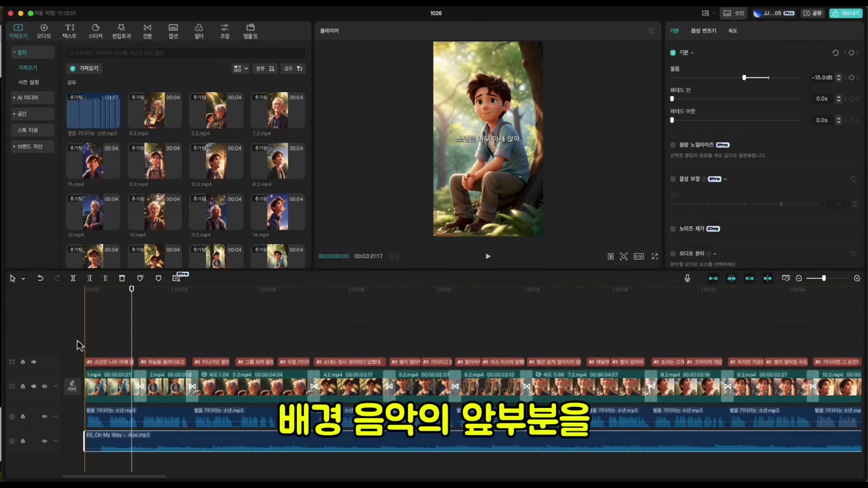This screenshot has height=488, width=868.
Task: Open the 템플릿 (Templates) panel
Action: pyautogui.click(x=250, y=31)
